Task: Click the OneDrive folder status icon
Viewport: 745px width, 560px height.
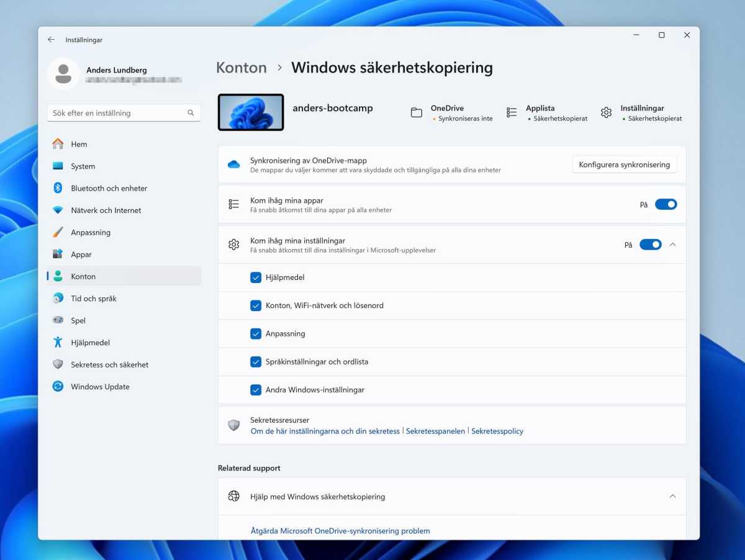Action: click(416, 112)
